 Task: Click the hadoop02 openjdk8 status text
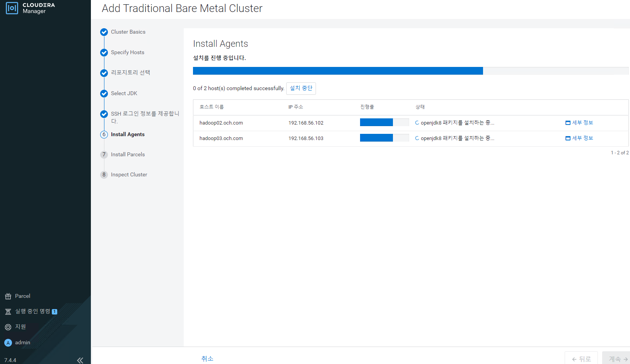pyautogui.click(x=458, y=123)
